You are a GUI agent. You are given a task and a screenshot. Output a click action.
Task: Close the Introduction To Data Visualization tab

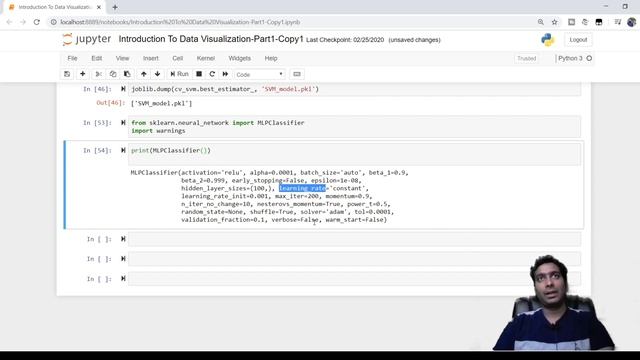(x=98, y=7)
